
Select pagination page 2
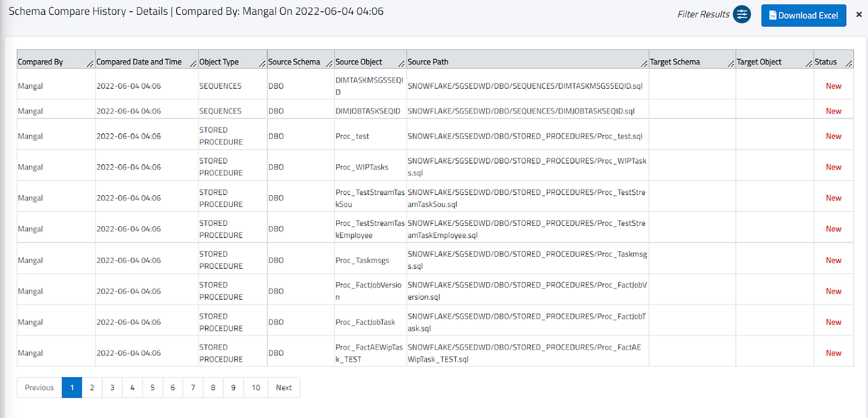(92, 388)
